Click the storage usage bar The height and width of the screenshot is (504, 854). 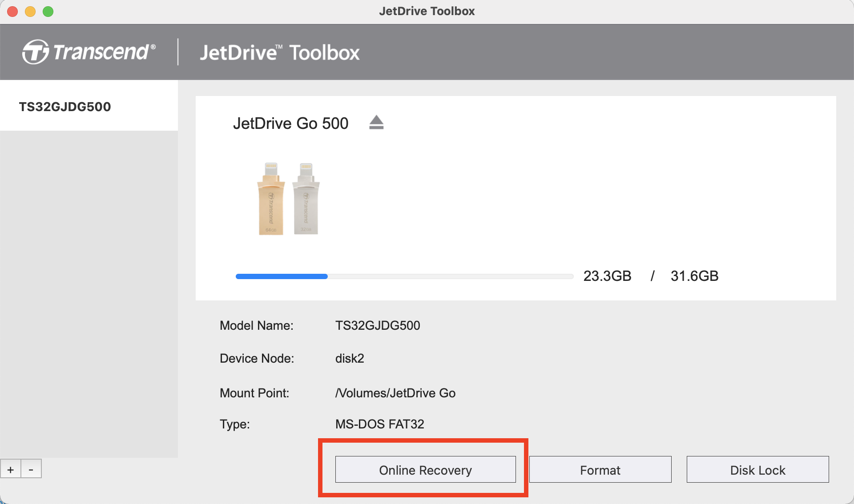click(404, 276)
